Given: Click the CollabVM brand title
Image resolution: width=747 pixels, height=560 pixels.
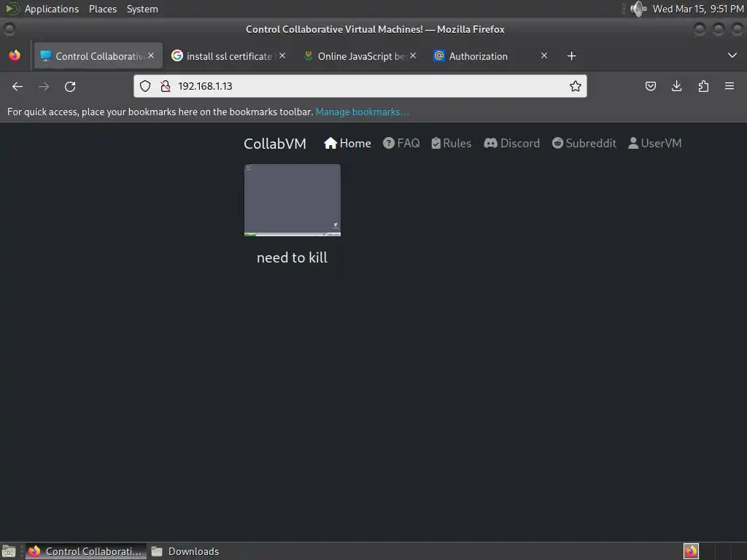Looking at the screenshot, I should pyautogui.click(x=275, y=144).
